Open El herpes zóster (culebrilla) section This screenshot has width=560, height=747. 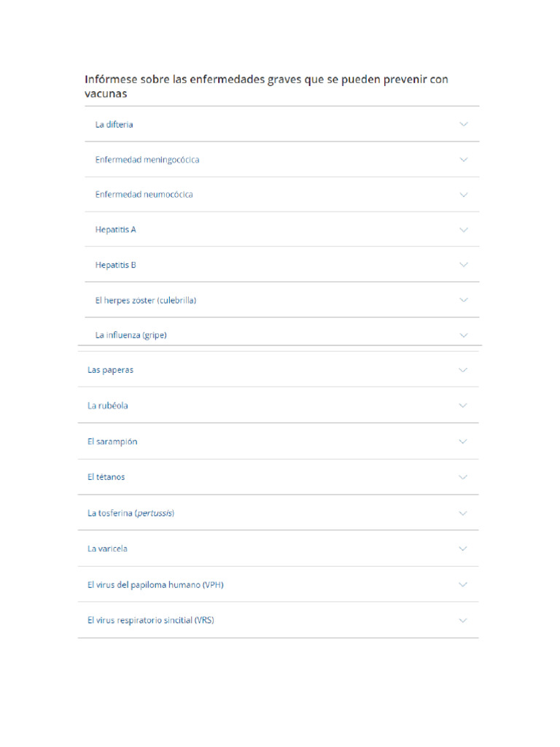(x=145, y=301)
